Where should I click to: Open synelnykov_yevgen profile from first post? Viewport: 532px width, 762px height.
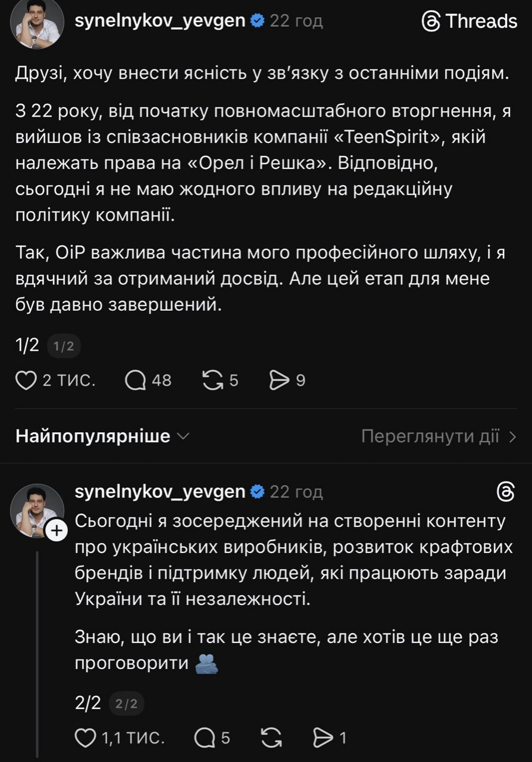(x=160, y=21)
